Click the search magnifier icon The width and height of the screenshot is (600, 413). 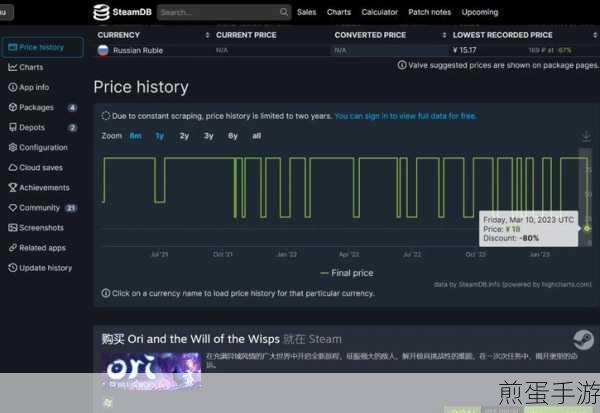click(284, 12)
